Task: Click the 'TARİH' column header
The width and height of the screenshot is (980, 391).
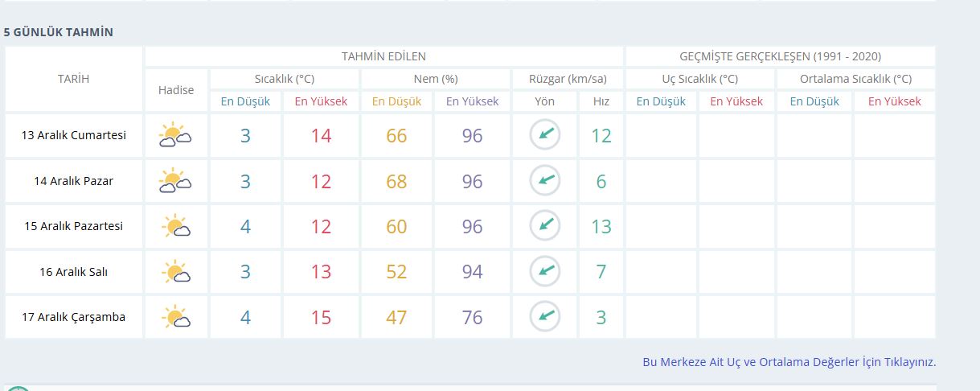Action: (73, 79)
